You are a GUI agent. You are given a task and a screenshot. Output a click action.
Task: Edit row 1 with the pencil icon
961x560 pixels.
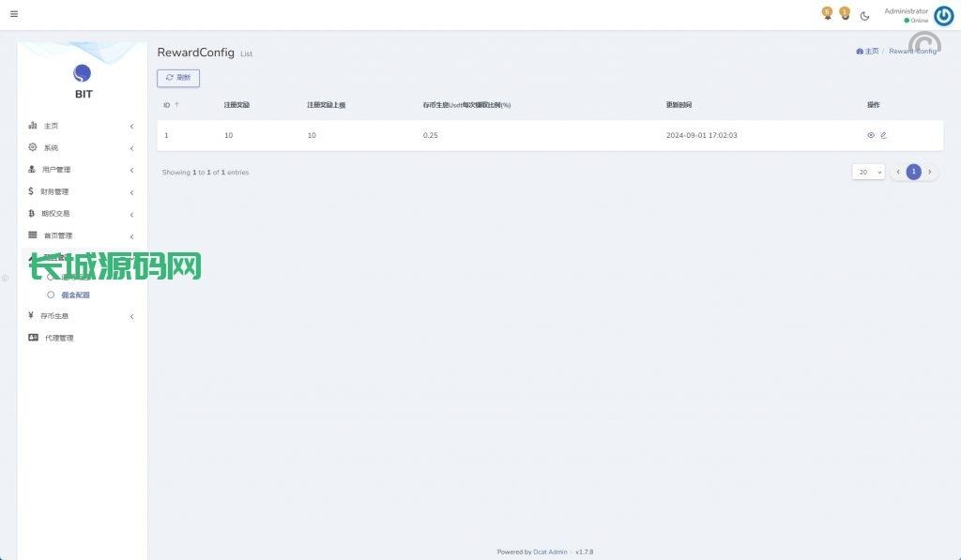pyautogui.click(x=884, y=135)
